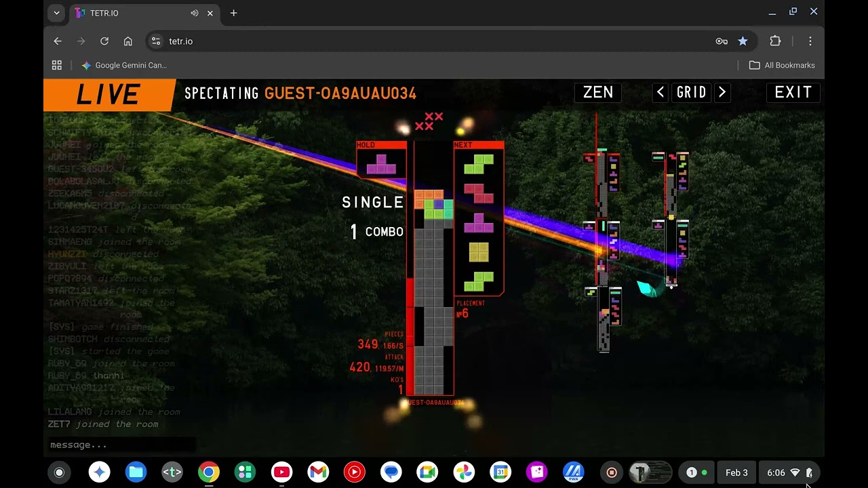The image size is (868, 488).
Task: Click the PIECES count 349
Action: (x=368, y=344)
